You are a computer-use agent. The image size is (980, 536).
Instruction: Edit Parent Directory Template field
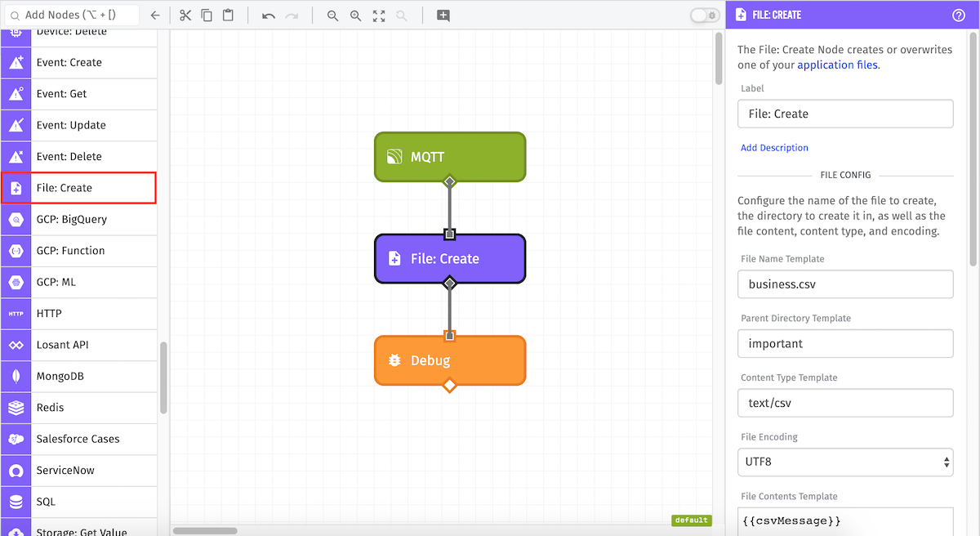pyautogui.click(x=845, y=344)
